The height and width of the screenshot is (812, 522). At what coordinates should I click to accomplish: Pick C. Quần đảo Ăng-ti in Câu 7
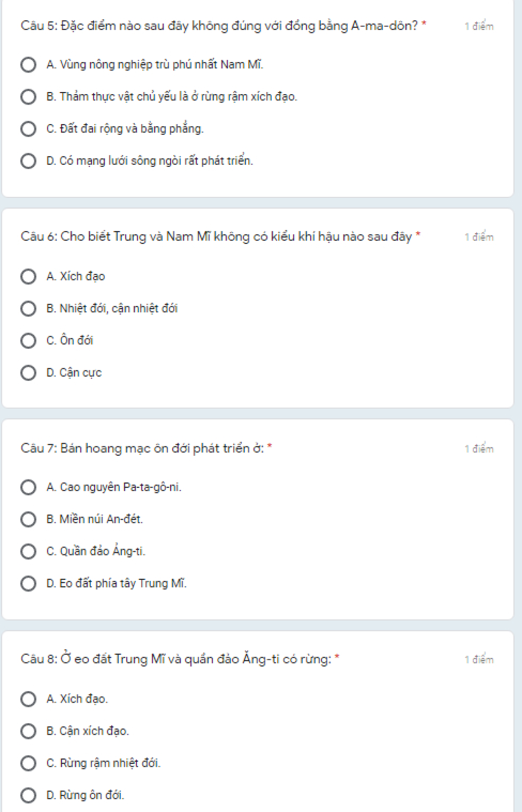(28, 552)
